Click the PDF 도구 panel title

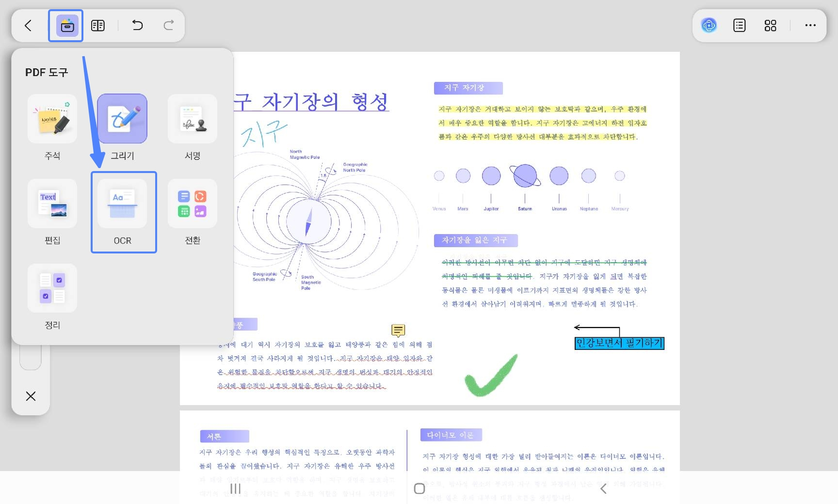(x=47, y=72)
